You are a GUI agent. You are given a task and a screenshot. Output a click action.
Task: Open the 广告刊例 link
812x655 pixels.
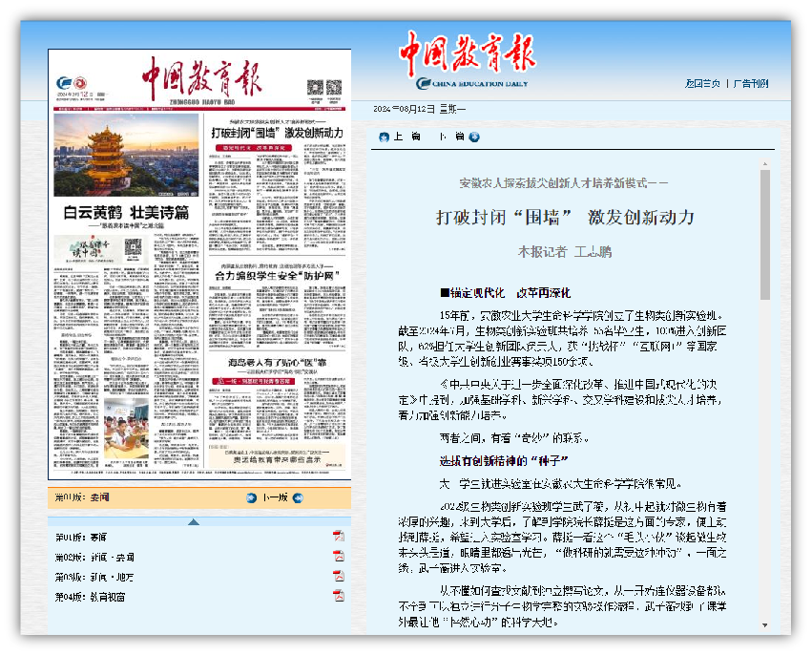[x=750, y=84]
